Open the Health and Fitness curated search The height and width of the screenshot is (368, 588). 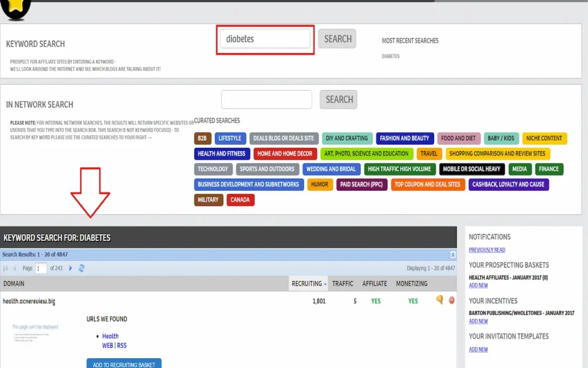click(222, 154)
